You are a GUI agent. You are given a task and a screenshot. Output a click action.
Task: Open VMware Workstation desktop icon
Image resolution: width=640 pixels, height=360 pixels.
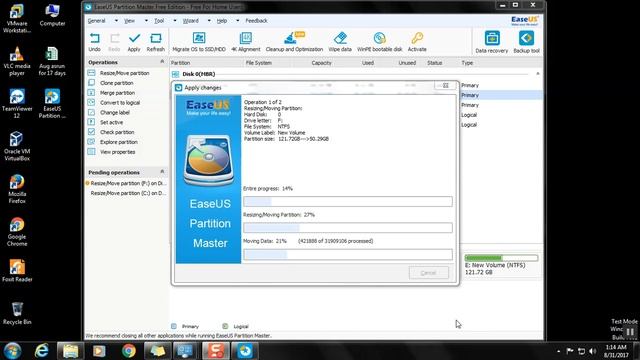[x=17, y=18]
